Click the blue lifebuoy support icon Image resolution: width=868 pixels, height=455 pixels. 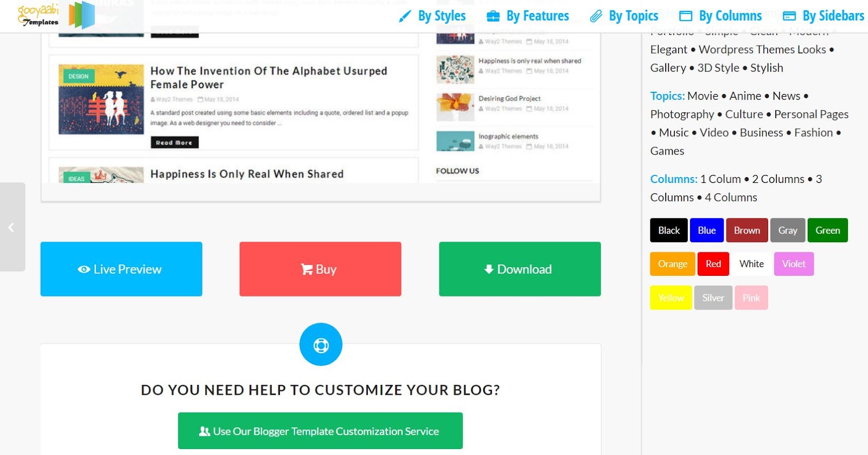click(x=321, y=344)
